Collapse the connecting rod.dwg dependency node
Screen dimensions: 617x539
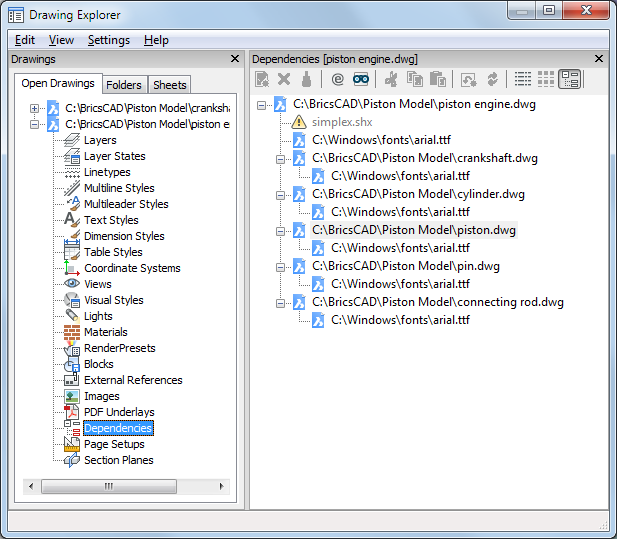pyautogui.click(x=280, y=303)
